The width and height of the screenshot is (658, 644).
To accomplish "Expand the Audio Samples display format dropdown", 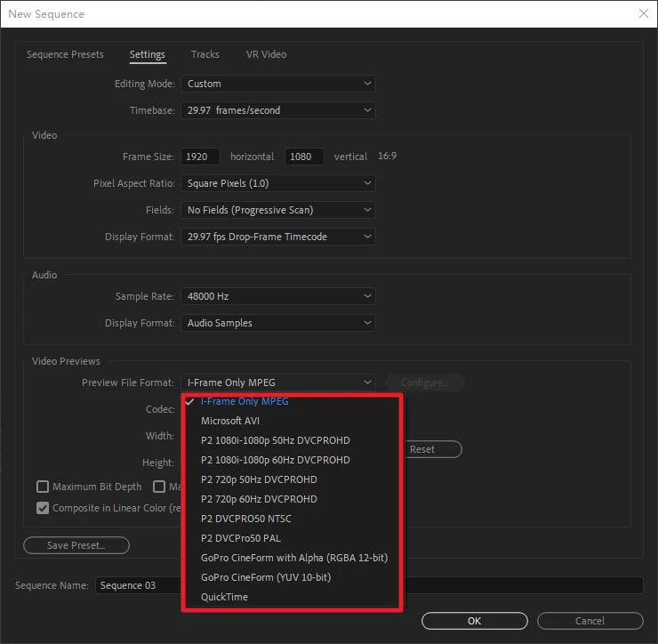I will click(x=278, y=323).
